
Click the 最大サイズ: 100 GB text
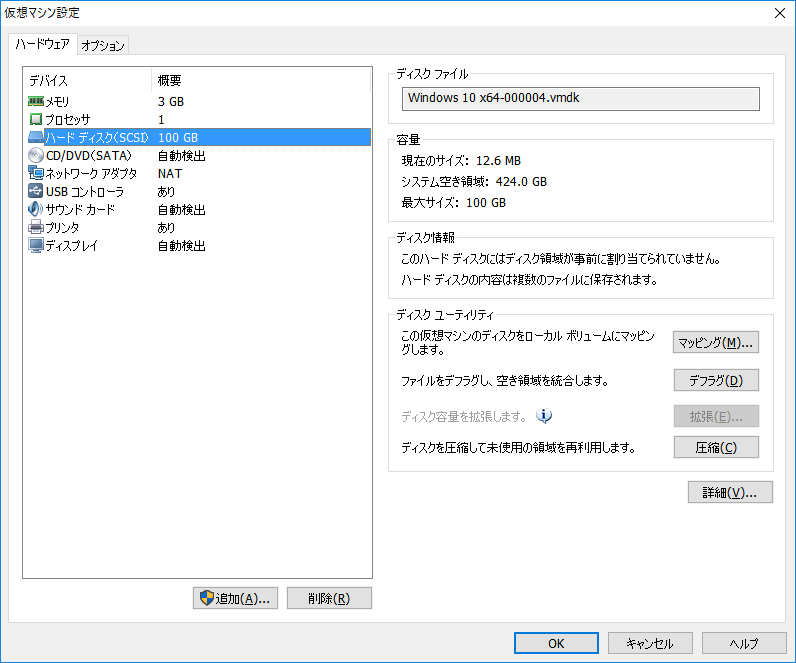tap(453, 203)
